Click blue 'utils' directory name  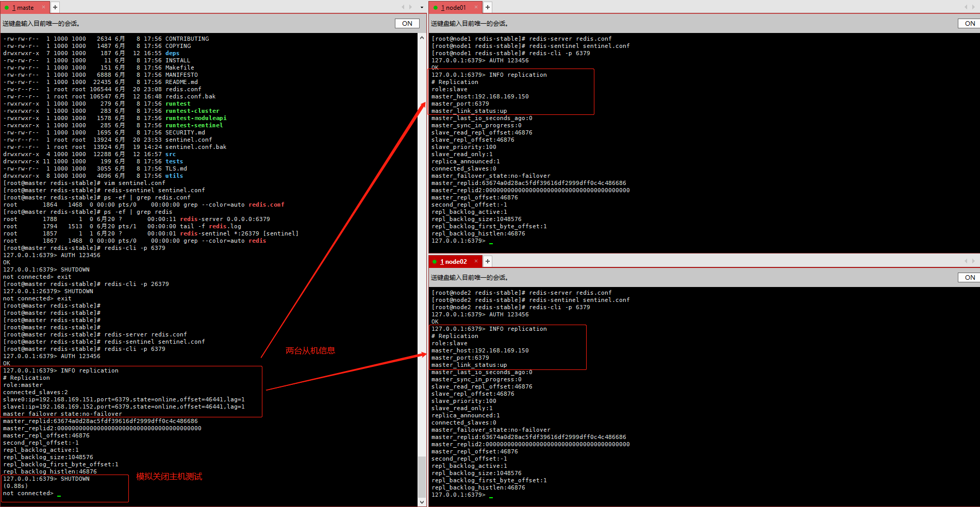point(174,176)
